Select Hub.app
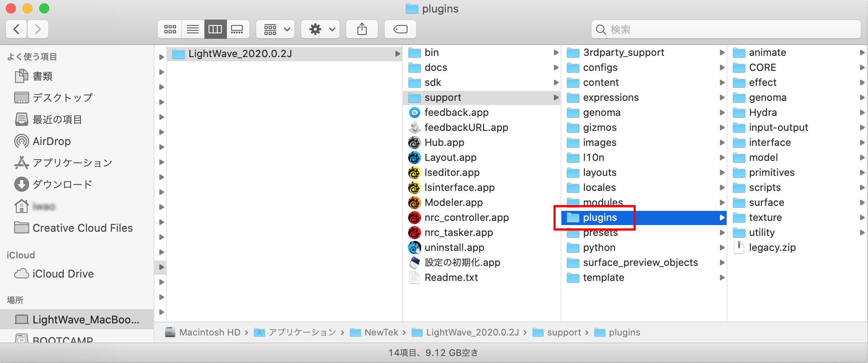868x363 pixels. coord(482,143)
